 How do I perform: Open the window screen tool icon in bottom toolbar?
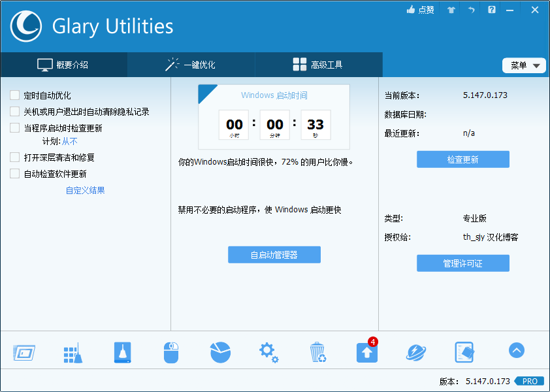(x=24, y=353)
